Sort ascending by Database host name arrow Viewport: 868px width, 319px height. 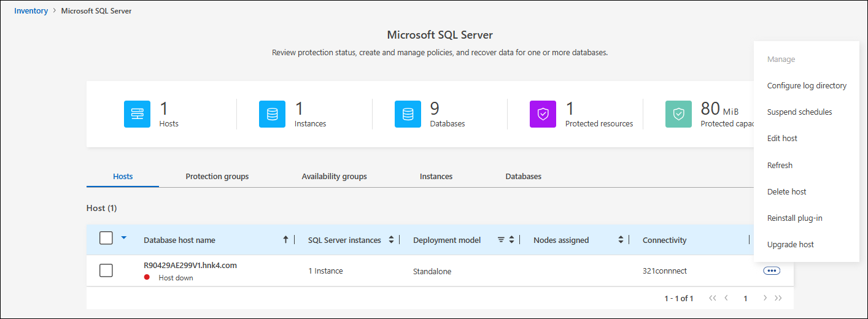pyautogui.click(x=285, y=240)
